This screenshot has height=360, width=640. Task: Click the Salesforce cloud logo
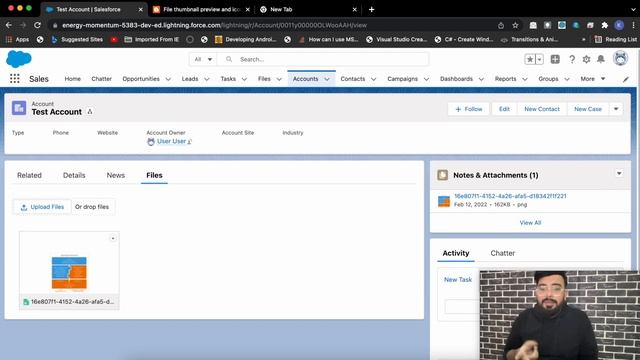pyautogui.click(x=19, y=59)
